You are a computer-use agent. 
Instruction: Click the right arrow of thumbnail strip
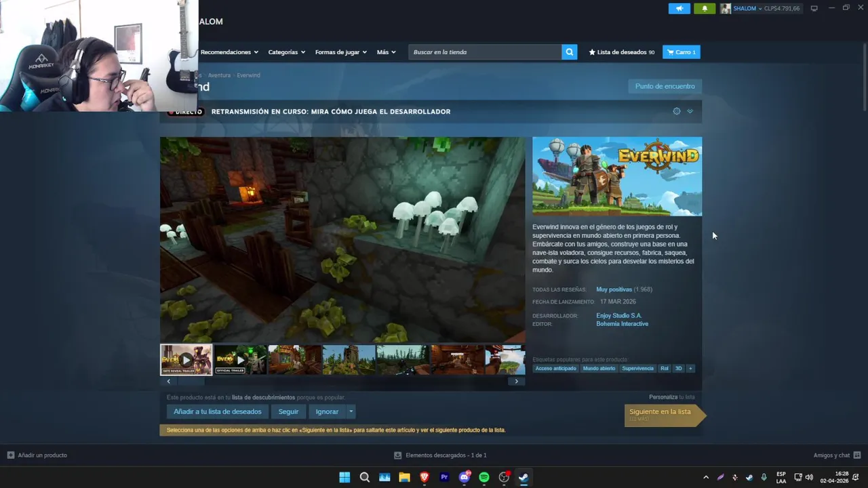click(516, 382)
